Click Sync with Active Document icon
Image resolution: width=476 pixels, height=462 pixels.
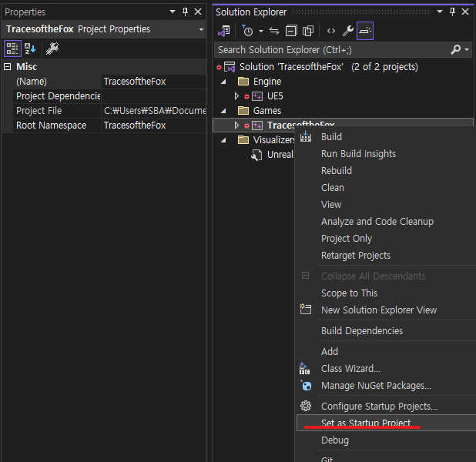coord(274,31)
